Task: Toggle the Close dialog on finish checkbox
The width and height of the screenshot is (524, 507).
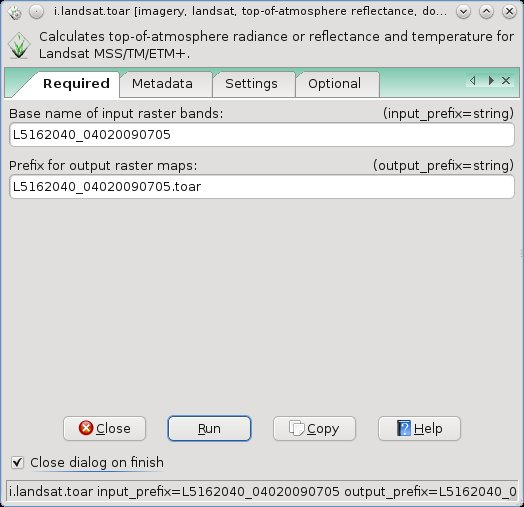Action: (17, 463)
